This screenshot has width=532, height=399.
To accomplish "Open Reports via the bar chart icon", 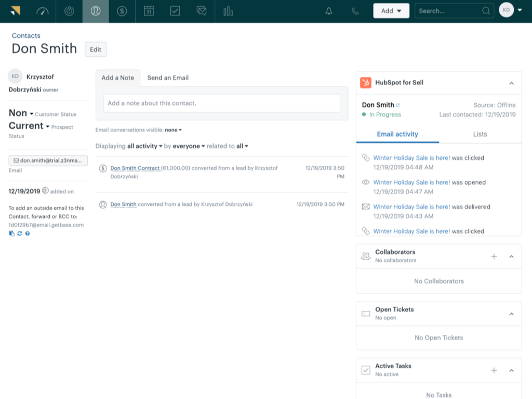I will pyautogui.click(x=228, y=10).
